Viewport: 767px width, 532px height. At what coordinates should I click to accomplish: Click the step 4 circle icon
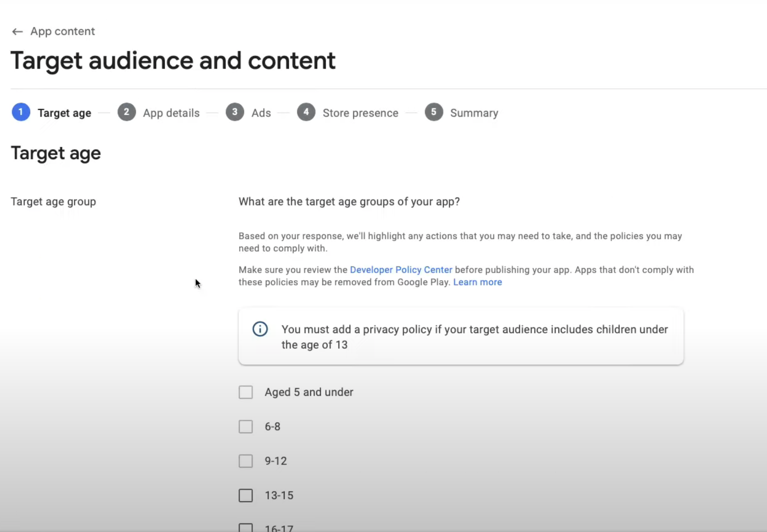(x=306, y=112)
